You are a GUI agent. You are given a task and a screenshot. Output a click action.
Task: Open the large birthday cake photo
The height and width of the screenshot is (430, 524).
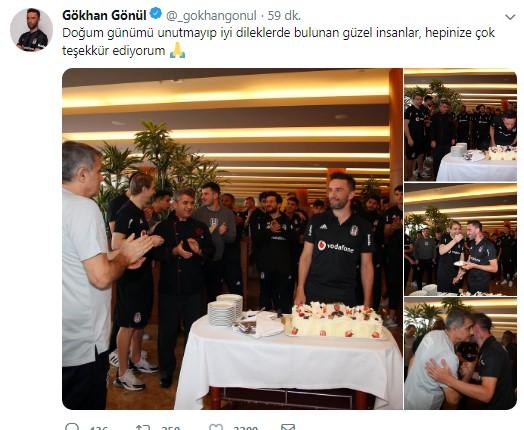click(x=232, y=239)
